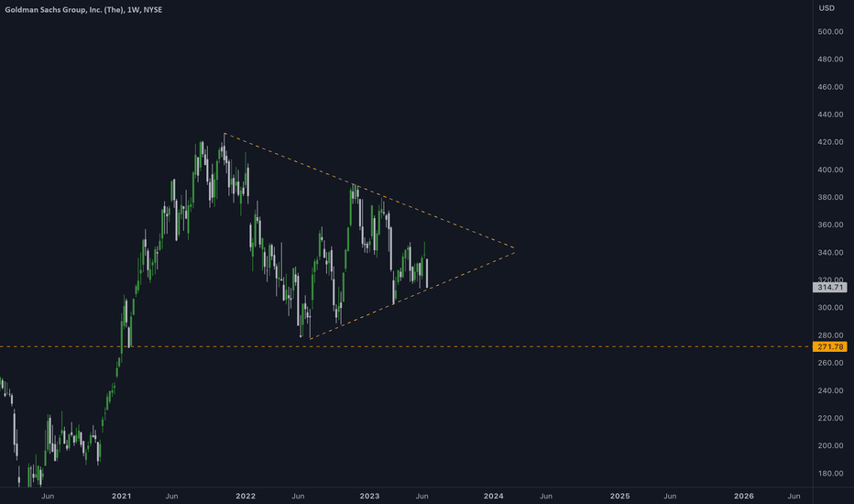Click the 480.00 price axis label
854x504 pixels.
click(x=830, y=59)
